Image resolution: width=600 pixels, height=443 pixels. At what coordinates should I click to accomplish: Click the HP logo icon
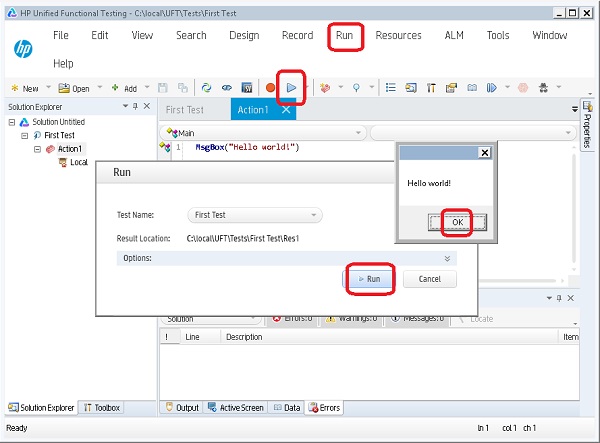(22, 49)
